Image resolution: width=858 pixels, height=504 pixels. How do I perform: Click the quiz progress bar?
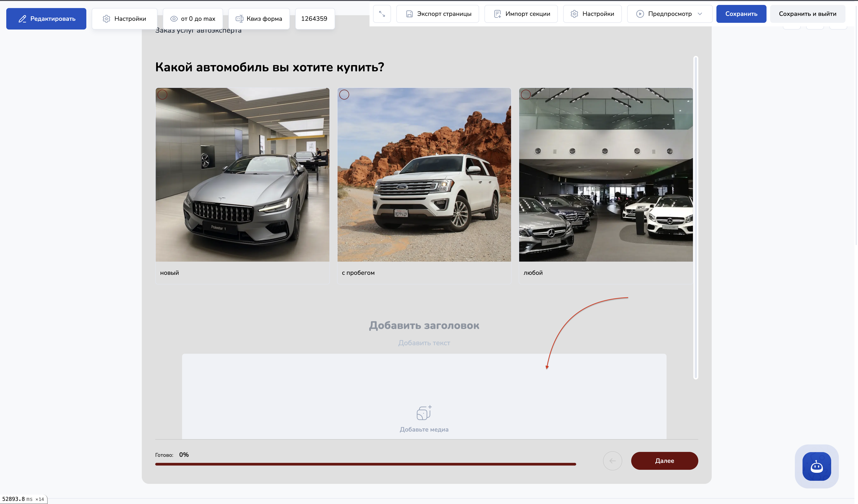tap(366, 464)
